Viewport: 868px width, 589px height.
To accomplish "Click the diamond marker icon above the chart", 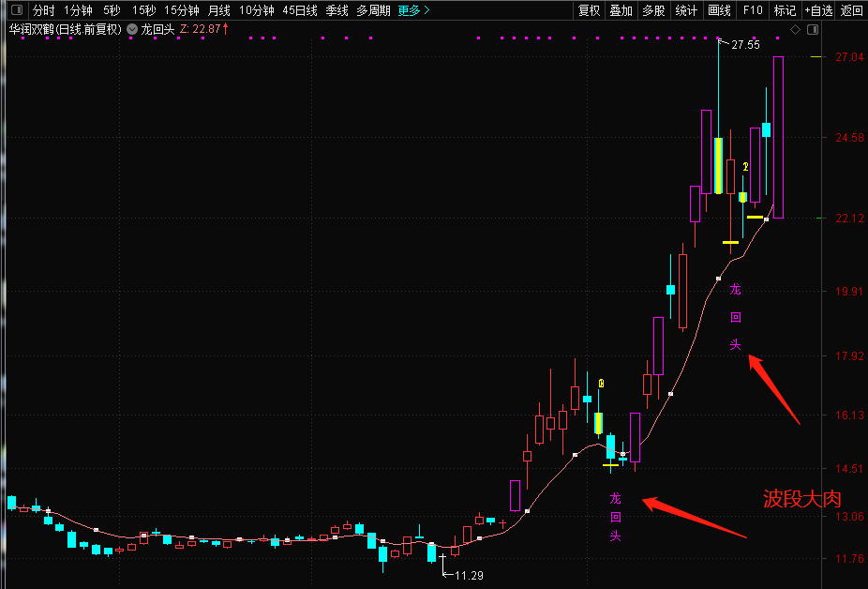I will click(x=795, y=30).
